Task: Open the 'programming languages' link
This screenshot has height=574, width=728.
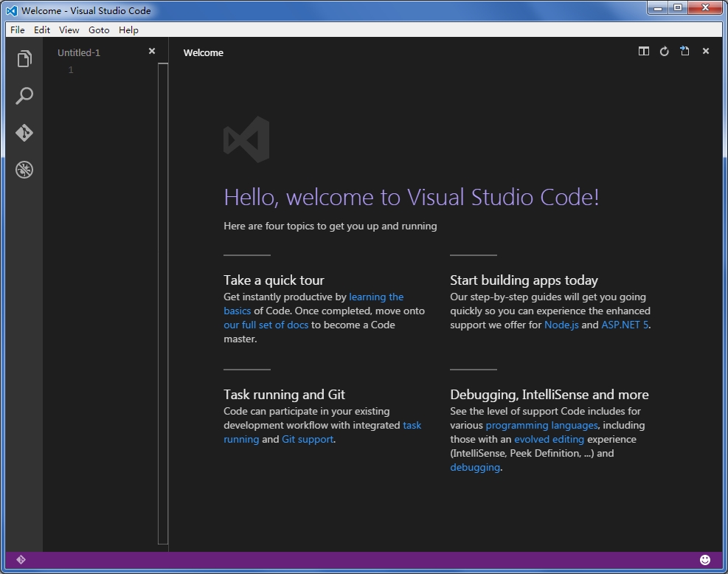Action: (541, 425)
